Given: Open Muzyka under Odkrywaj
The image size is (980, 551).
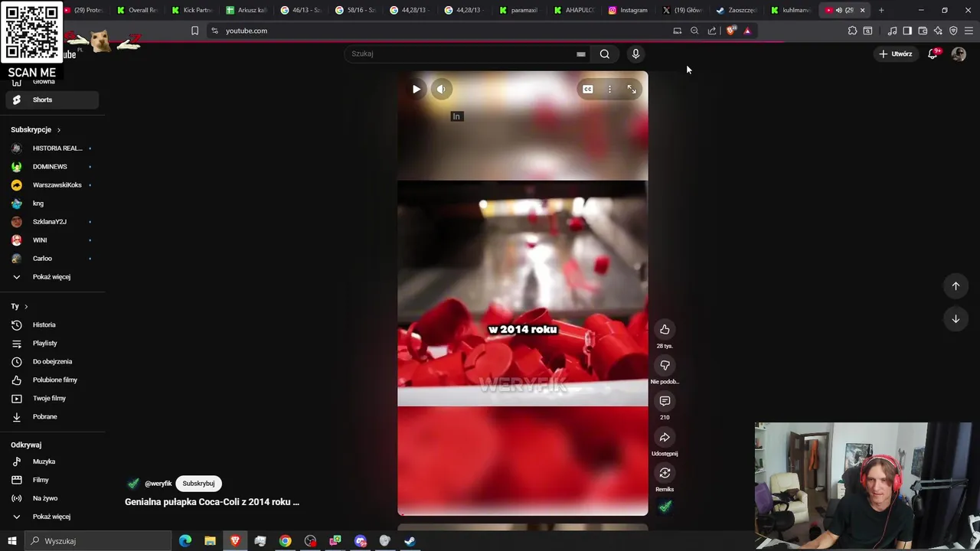Looking at the screenshot, I should pos(52,461).
